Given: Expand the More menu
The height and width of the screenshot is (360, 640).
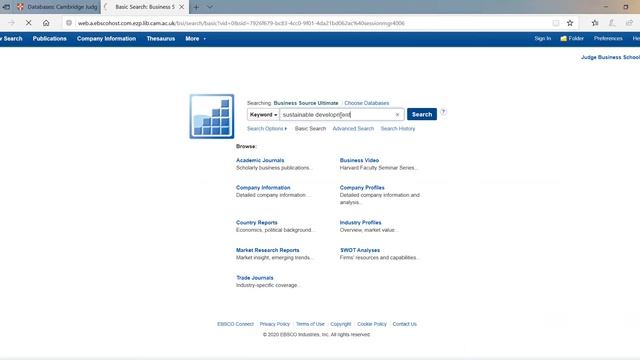Looking at the screenshot, I should click(x=195, y=39).
